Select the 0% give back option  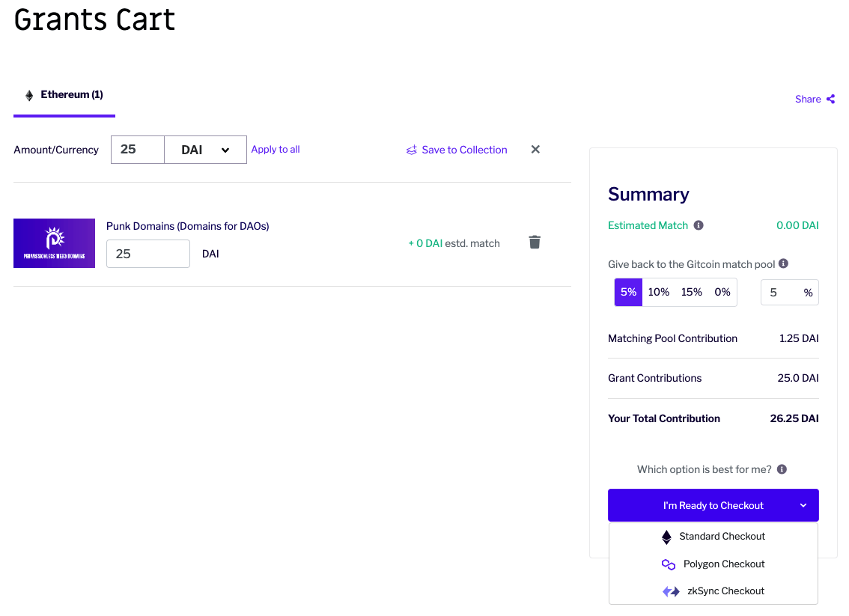(x=722, y=293)
